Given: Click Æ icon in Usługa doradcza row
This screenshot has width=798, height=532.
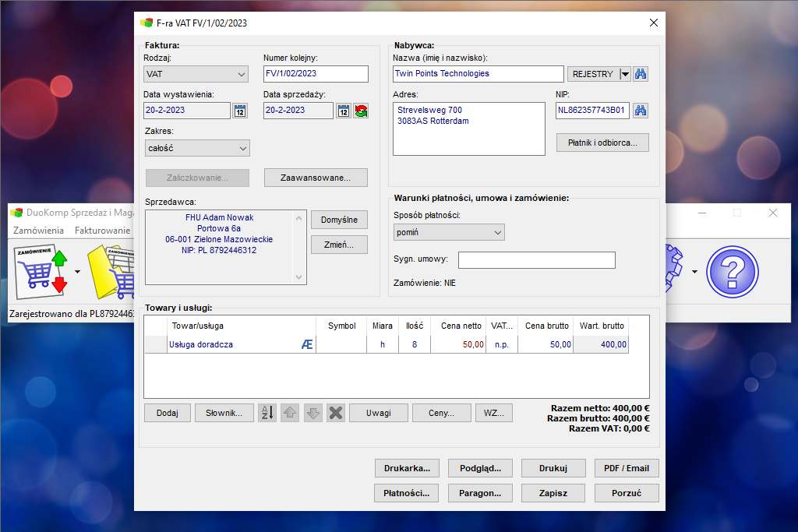Looking at the screenshot, I should 307,344.
